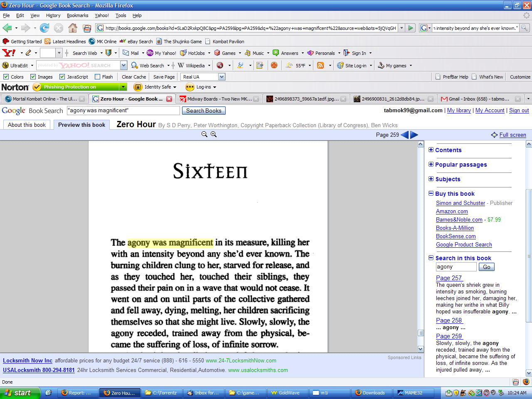Toggle the Colors checkbox

click(x=6, y=77)
